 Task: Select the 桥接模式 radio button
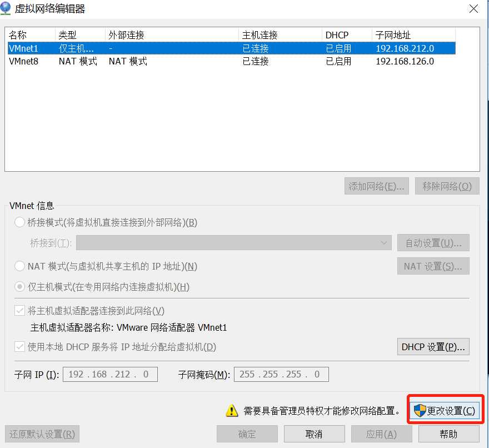19,222
